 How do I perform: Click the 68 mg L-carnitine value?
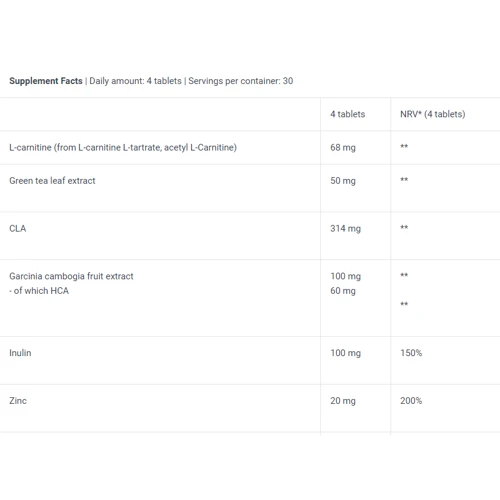tap(343, 147)
